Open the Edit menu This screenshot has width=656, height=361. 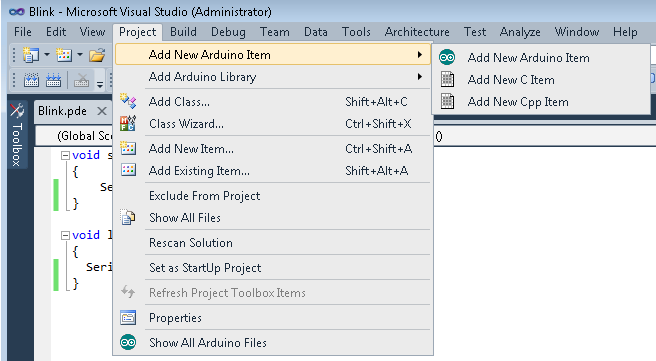pos(56,32)
